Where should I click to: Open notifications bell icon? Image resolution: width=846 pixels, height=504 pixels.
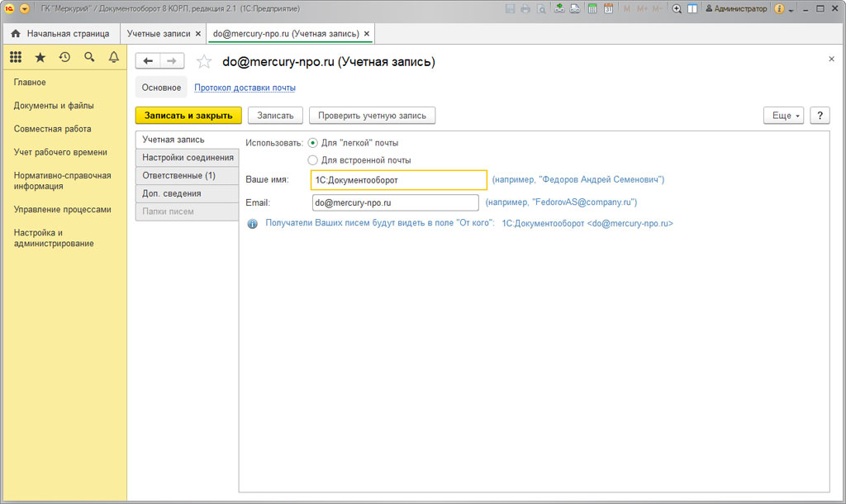[x=114, y=57]
